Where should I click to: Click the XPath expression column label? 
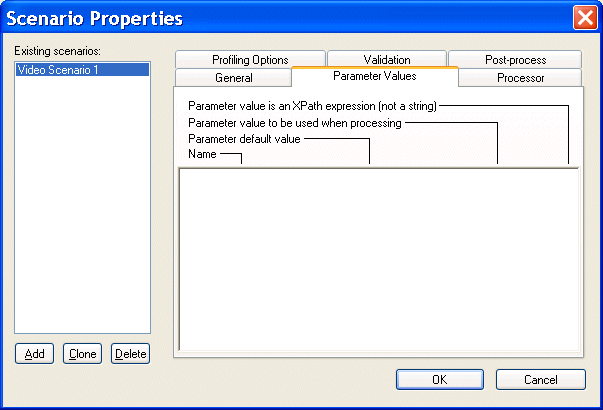tap(312, 106)
